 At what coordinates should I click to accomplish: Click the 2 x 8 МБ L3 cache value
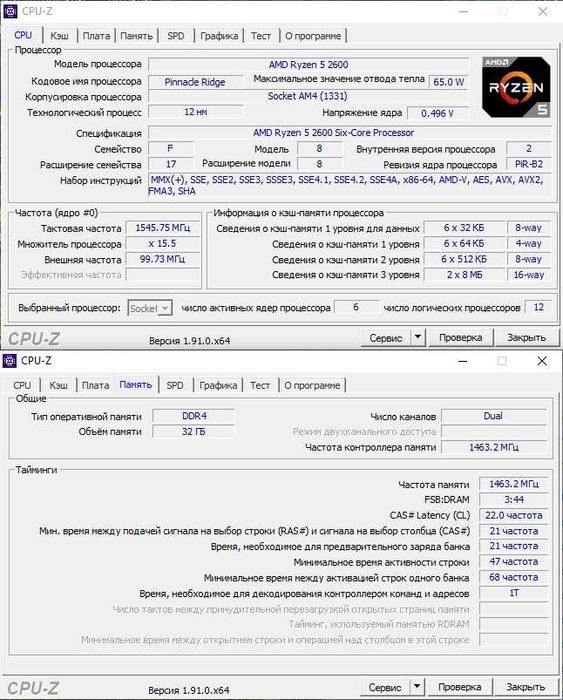464,275
